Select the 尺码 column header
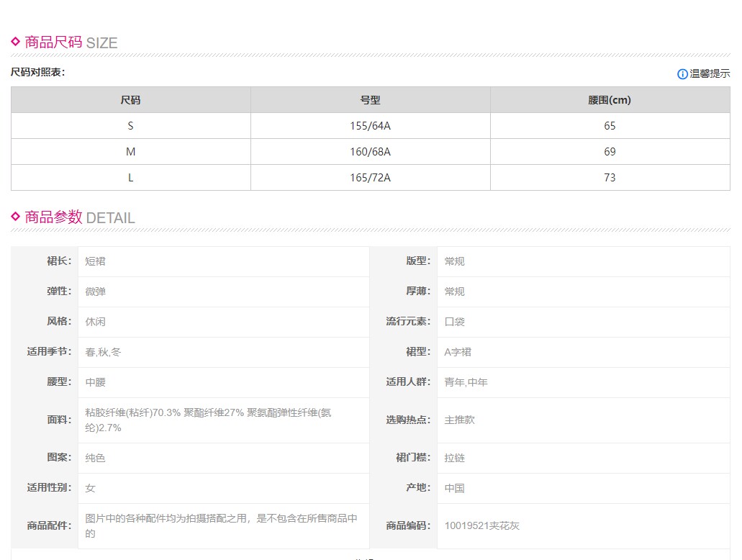The image size is (742, 560). tap(130, 100)
